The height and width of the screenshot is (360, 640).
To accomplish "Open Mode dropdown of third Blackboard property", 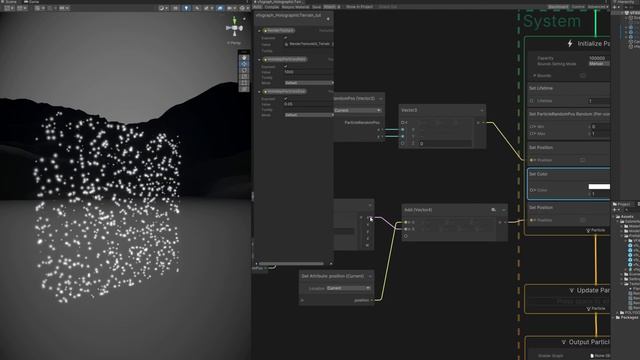I will click(x=309, y=115).
